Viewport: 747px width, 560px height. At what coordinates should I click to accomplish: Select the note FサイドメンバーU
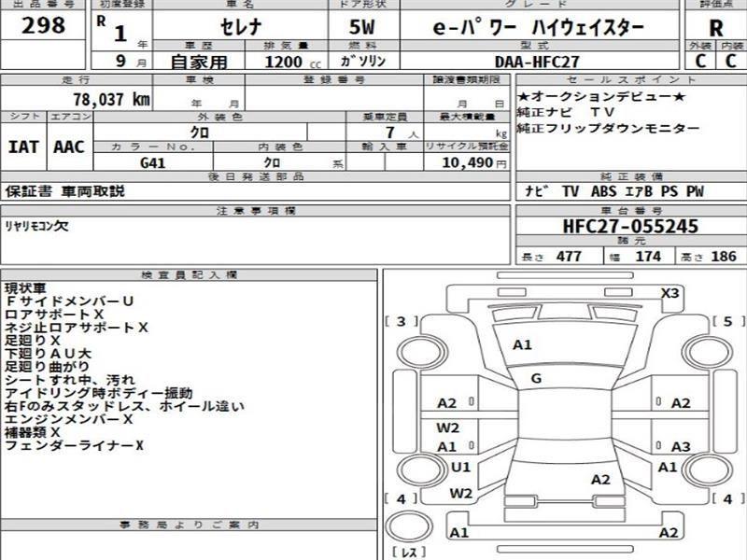(69, 301)
